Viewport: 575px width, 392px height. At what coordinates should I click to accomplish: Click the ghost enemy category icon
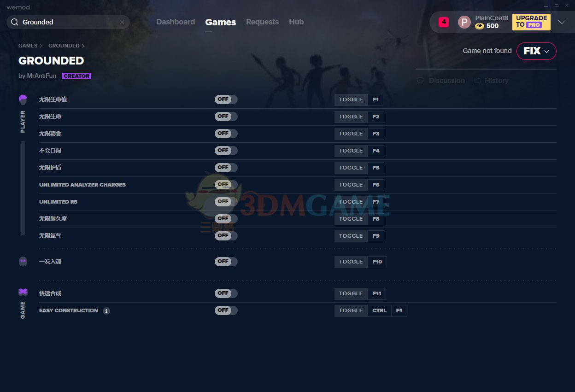23,262
